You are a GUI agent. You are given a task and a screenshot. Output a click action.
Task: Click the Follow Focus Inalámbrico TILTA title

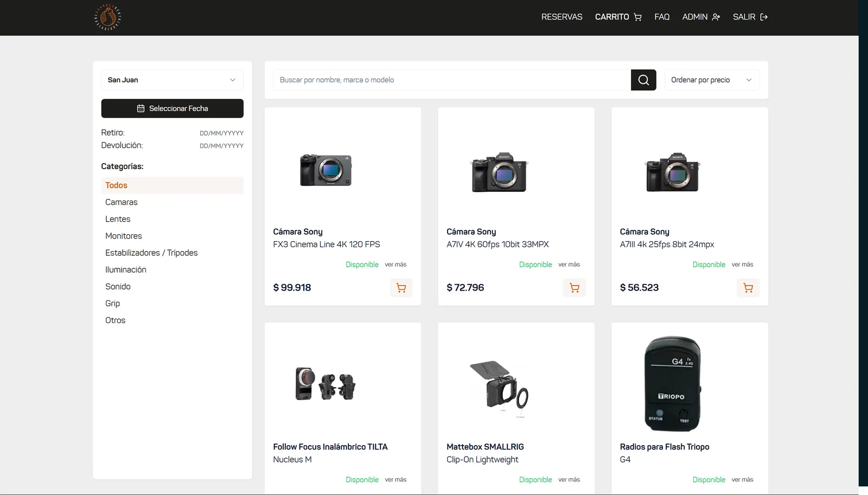[x=330, y=447]
